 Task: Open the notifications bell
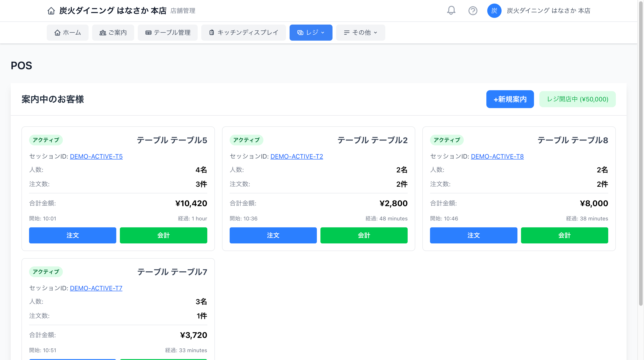tap(451, 10)
